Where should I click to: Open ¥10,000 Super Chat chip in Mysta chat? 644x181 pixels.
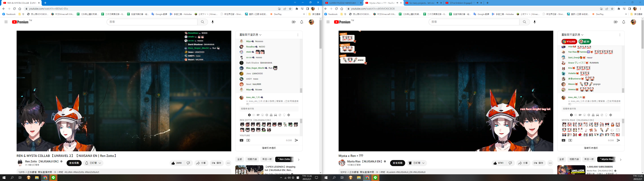(x=569, y=42)
